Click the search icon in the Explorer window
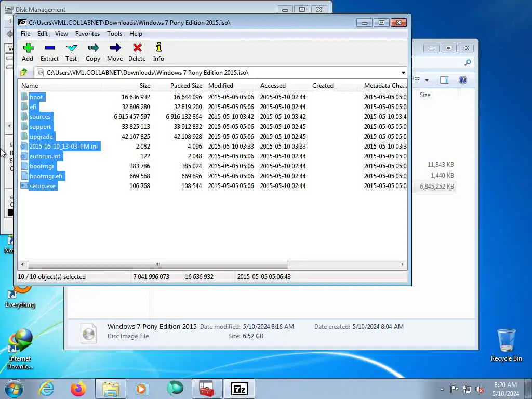 468,62
